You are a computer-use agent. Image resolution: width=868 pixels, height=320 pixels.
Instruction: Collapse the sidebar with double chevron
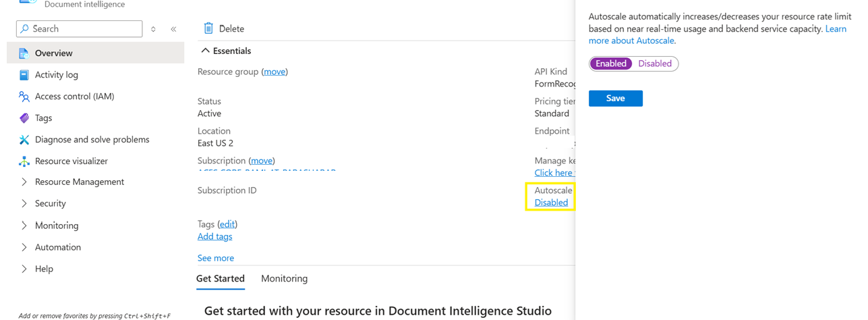tap(173, 29)
